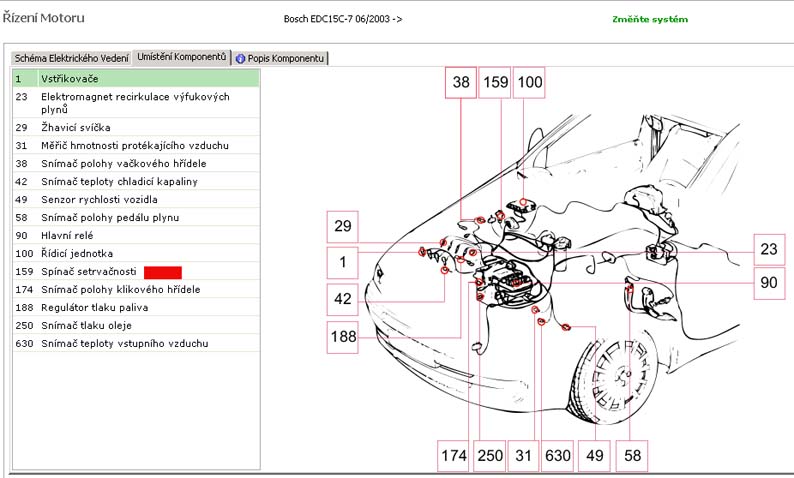Click the Umístění Komponentů tab

coord(181,57)
